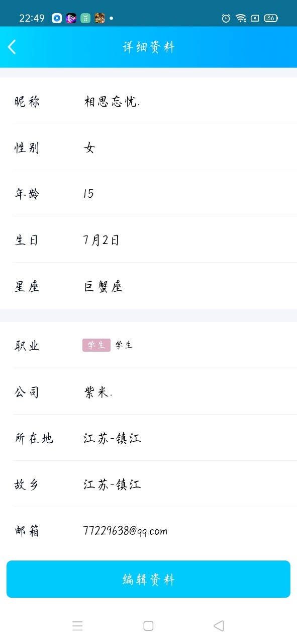This screenshot has height=644, width=297.
Task: Open the 故乡 row 江苏-镇江
Action: point(148,484)
